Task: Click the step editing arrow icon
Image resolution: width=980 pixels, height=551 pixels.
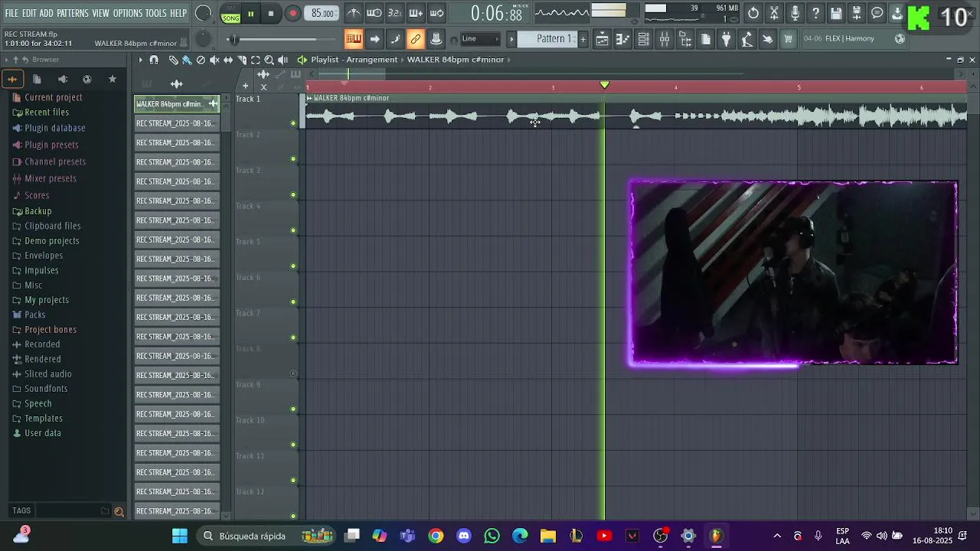Action: tap(374, 39)
